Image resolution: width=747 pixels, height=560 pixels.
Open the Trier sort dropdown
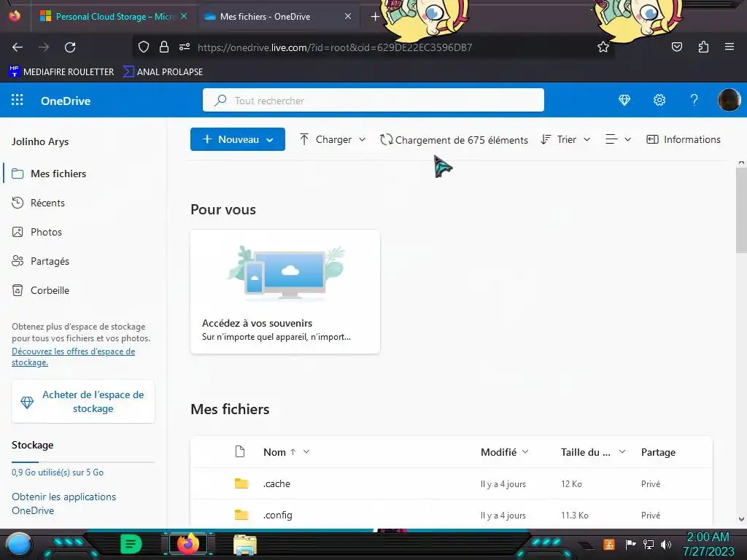(566, 139)
